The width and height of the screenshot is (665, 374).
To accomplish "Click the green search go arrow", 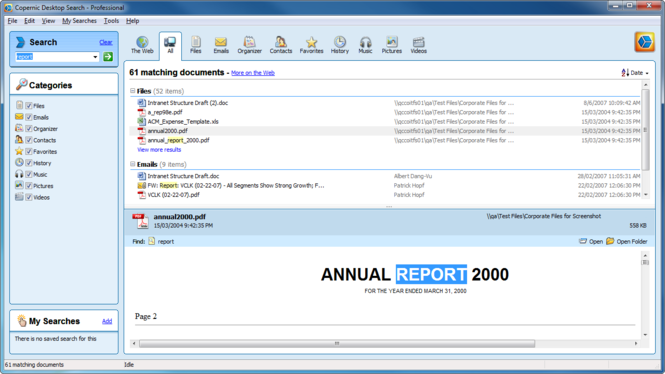I will (x=108, y=56).
